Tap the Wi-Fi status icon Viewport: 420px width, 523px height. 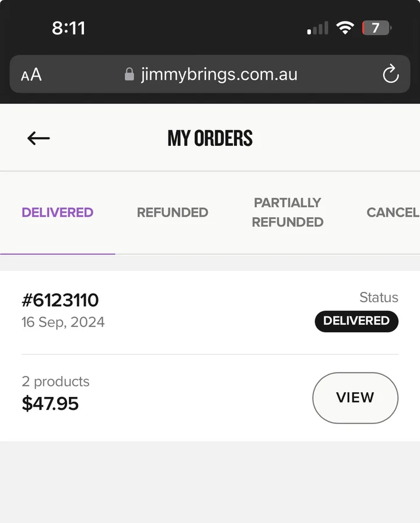point(345,28)
